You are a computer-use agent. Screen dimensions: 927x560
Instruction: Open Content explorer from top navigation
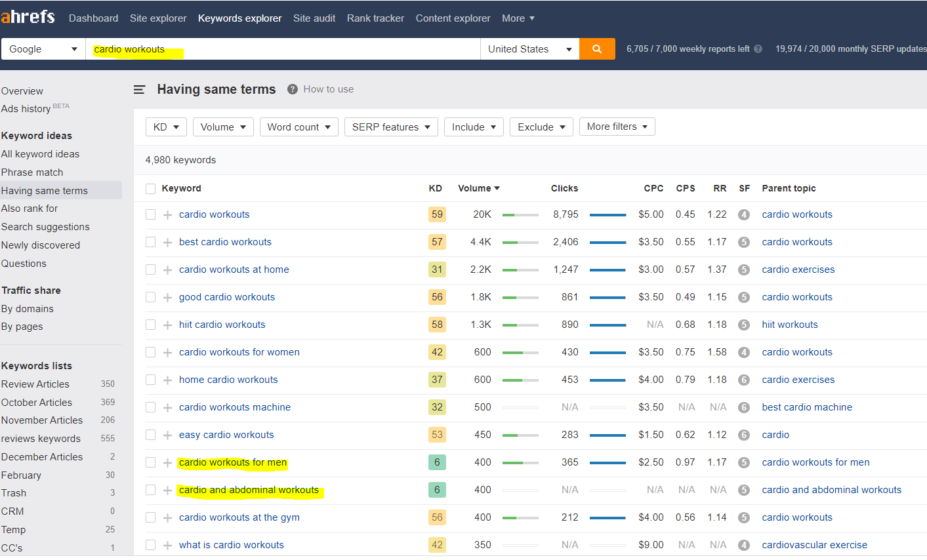pyautogui.click(x=453, y=18)
